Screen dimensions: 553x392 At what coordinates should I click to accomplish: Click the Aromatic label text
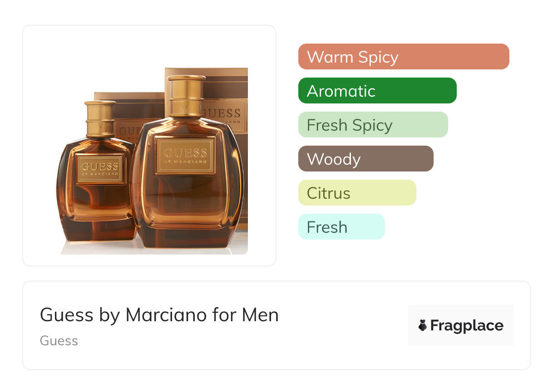coord(341,91)
